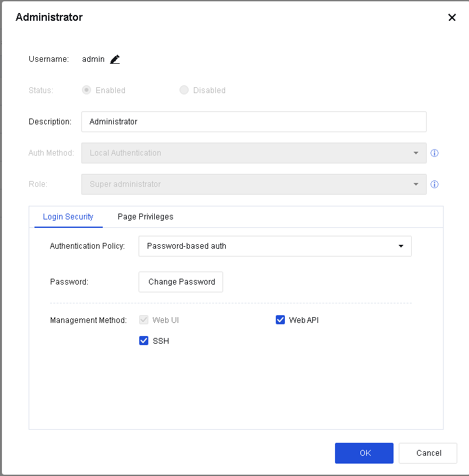Screen dimensions: 469x476
Task: Click info icon beside Auth Method
Action: [435, 153]
